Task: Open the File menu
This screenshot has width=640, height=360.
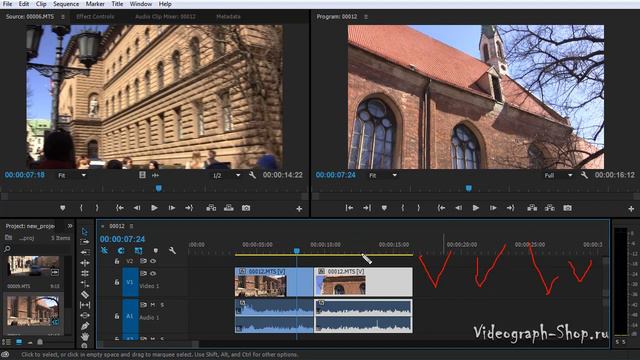Action: tap(7, 4)
